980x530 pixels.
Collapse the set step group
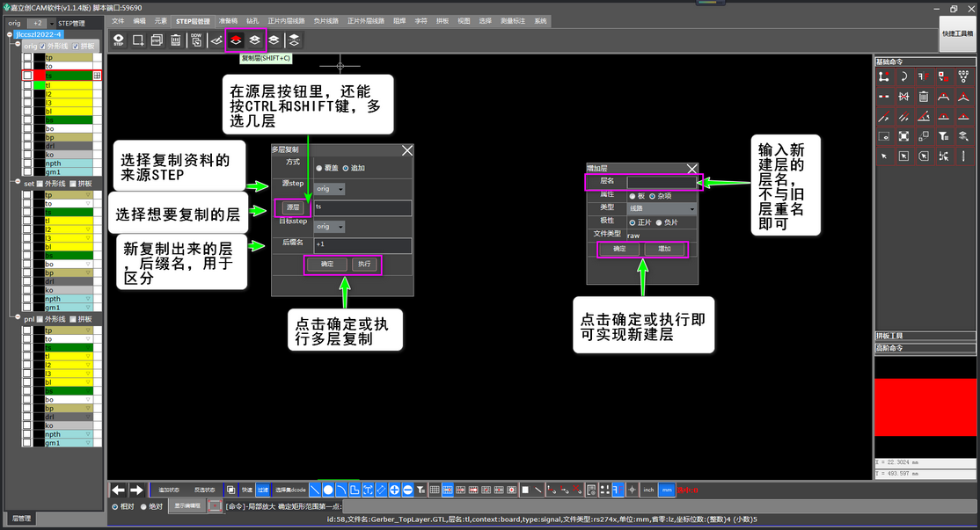(18, 182)
